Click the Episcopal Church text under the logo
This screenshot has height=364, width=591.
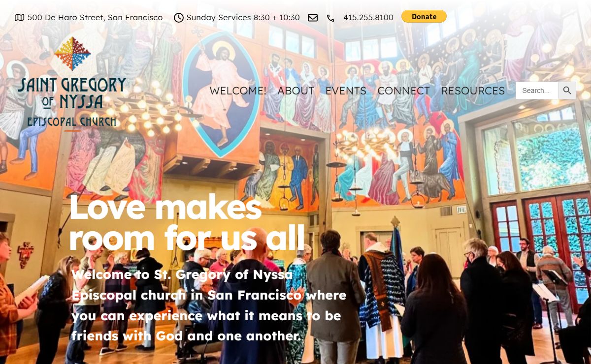point(72,121)
